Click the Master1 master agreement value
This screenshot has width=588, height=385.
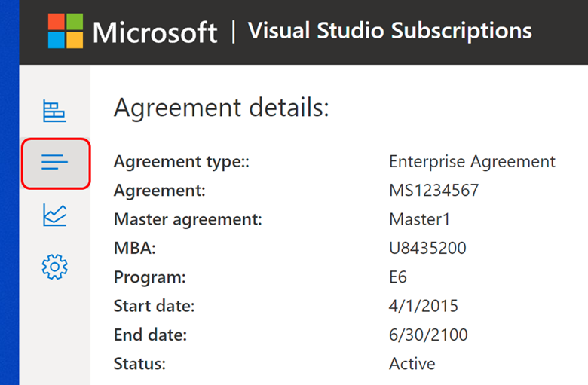tap(418, 219)
